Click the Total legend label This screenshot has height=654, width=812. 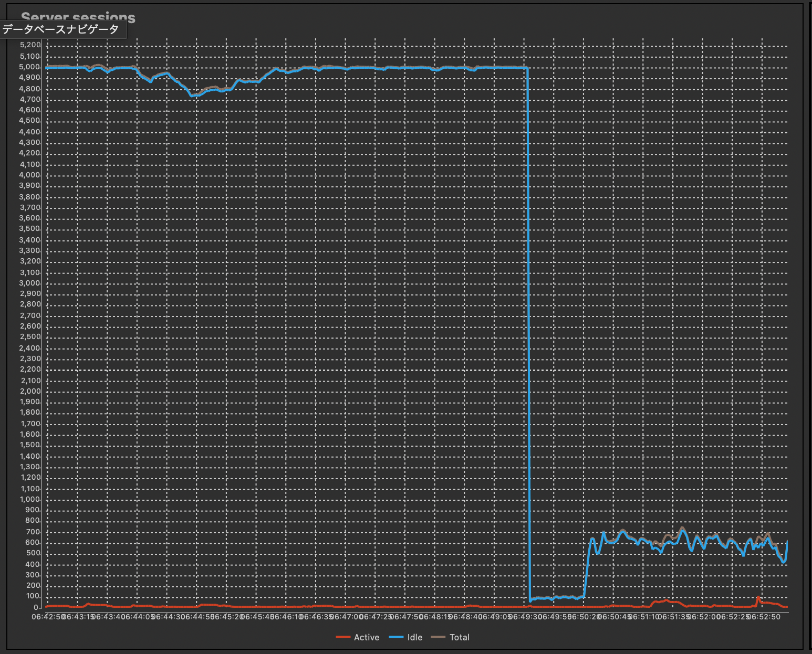459,637
